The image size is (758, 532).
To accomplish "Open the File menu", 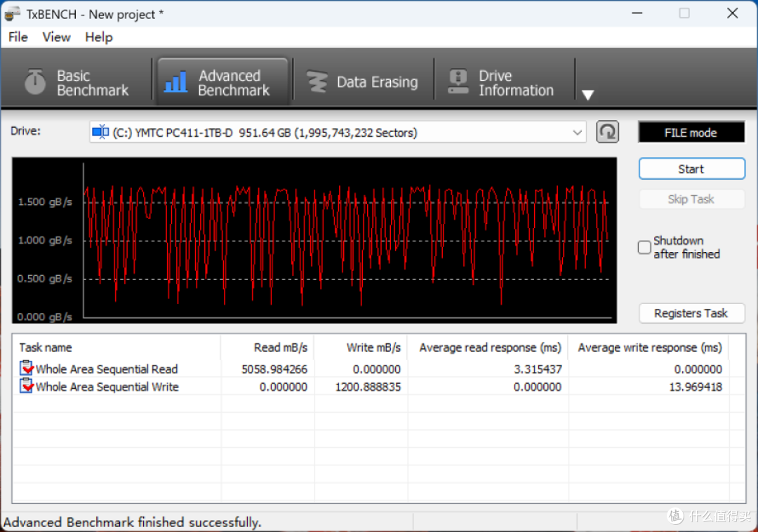I will (x=18, y=37).
